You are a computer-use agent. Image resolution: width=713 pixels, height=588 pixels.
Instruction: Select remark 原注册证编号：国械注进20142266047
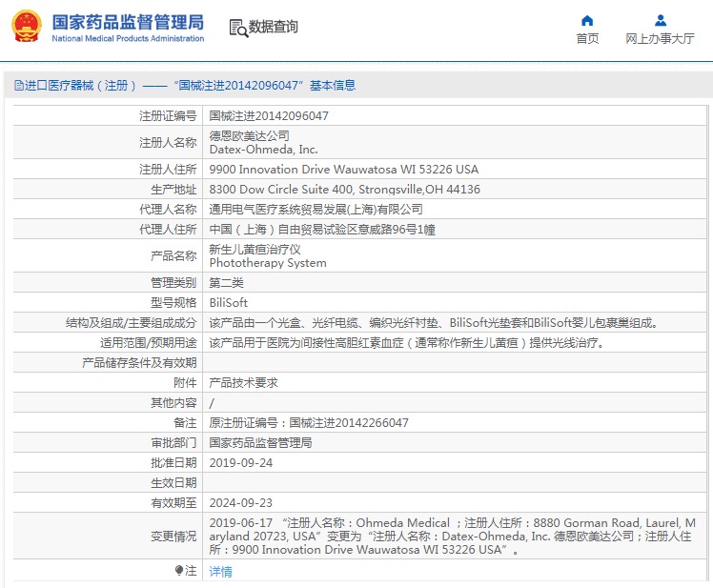point(309,423)
